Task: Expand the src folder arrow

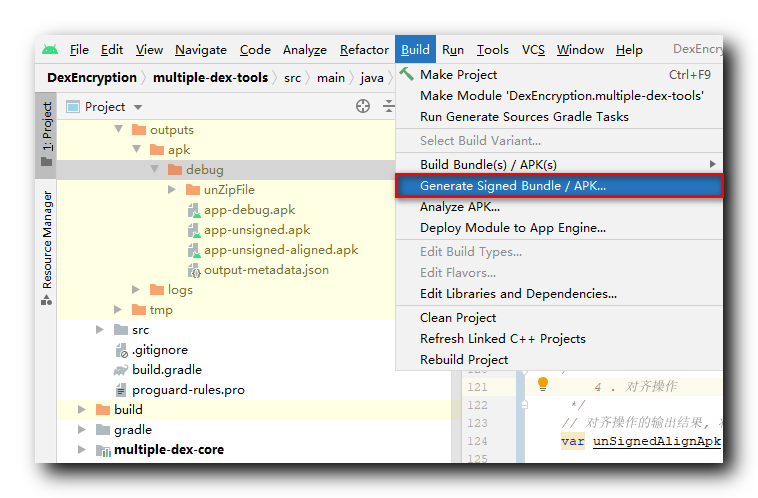Action: (100, 329)
